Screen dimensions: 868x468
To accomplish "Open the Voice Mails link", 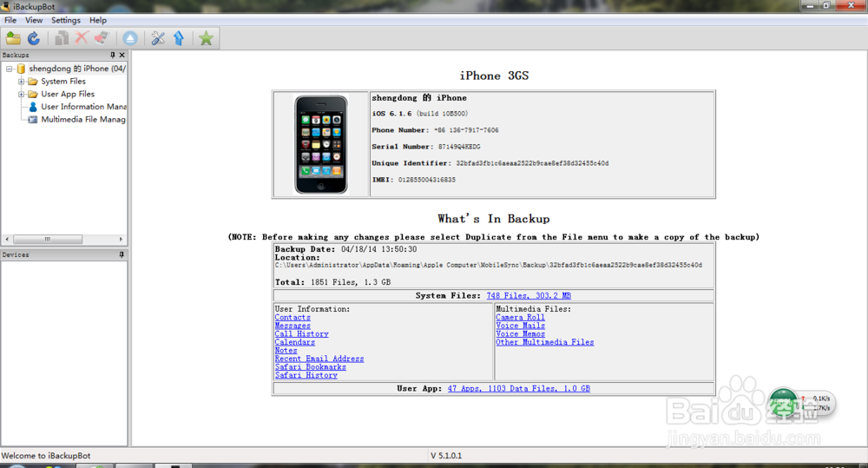I will click(520, 326).
